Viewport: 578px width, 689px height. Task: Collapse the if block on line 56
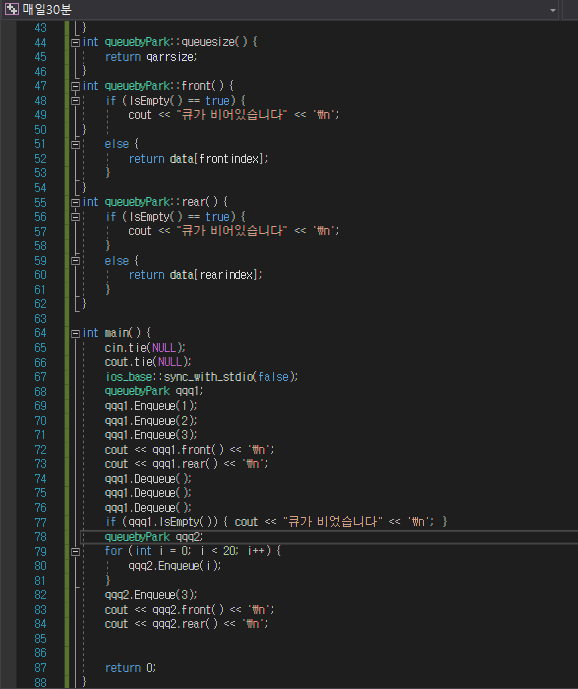click(75, 217)
